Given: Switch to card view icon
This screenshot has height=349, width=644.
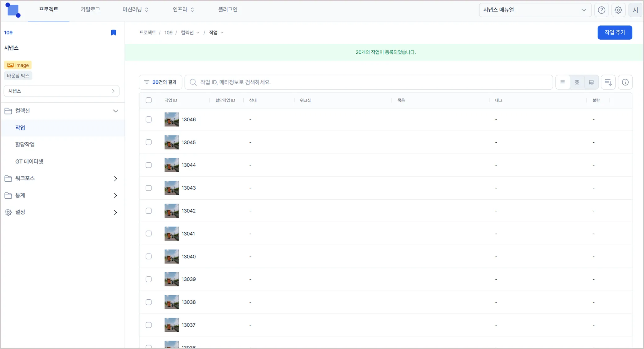Looking at the screenshot, I should pyautogui.click(x=591, y=82).
